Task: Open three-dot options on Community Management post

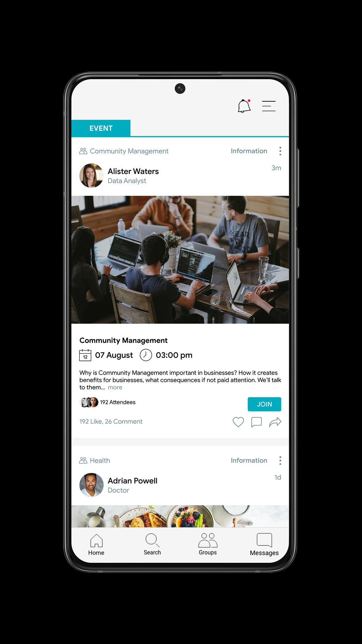Action: [280, 151]
